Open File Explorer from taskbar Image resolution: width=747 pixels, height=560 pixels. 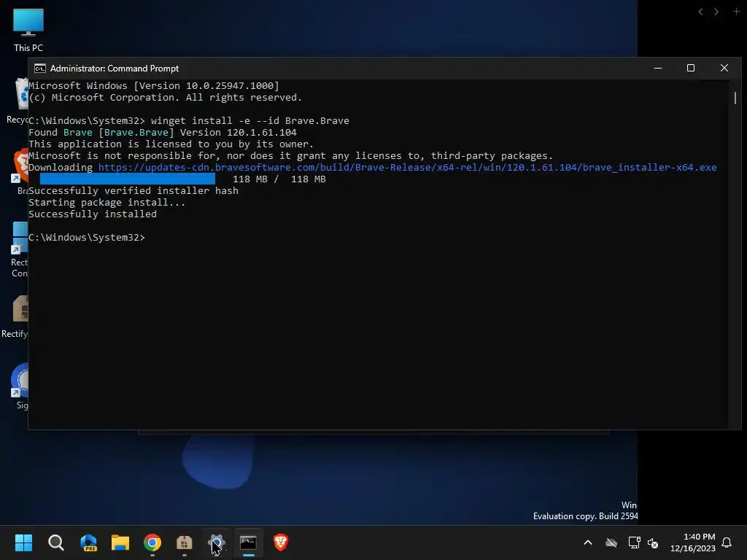(120, 542)
